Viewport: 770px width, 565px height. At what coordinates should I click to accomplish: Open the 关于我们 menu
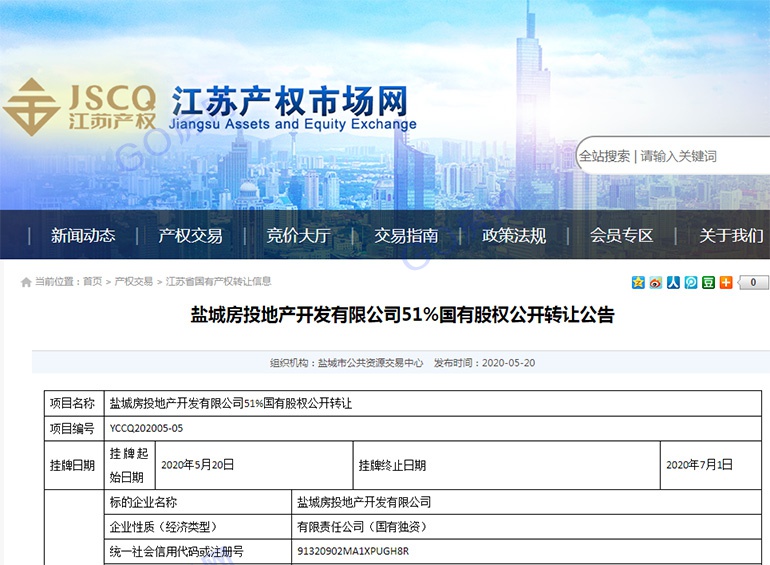(x=731, y=236)
